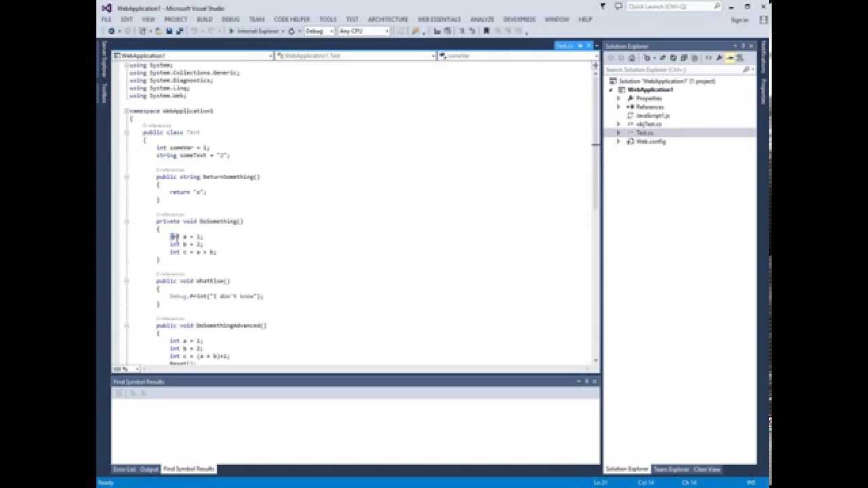The image size is (868, 488).
Task: Click Collapse All icon in Solution Explorer
Action: tap(684, 58)
